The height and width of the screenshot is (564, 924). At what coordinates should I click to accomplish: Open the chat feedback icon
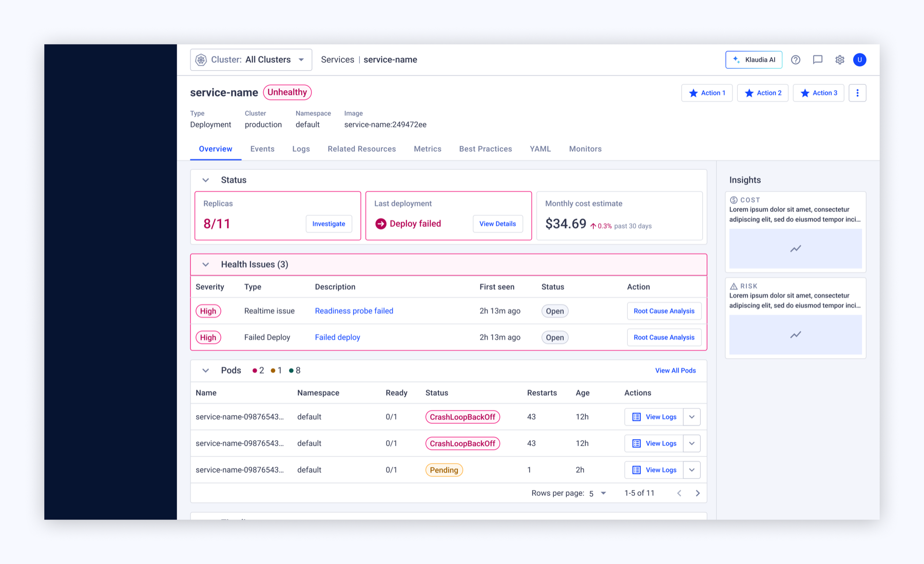pos(818,60)
